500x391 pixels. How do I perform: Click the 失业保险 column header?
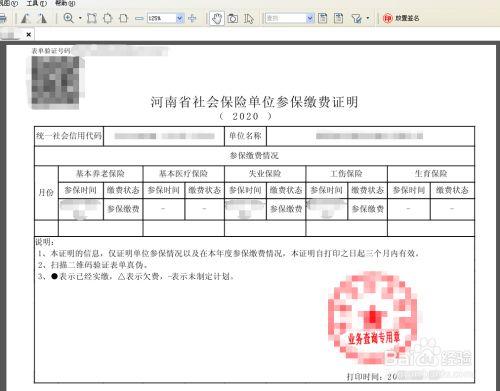click(x=265, y=174)
